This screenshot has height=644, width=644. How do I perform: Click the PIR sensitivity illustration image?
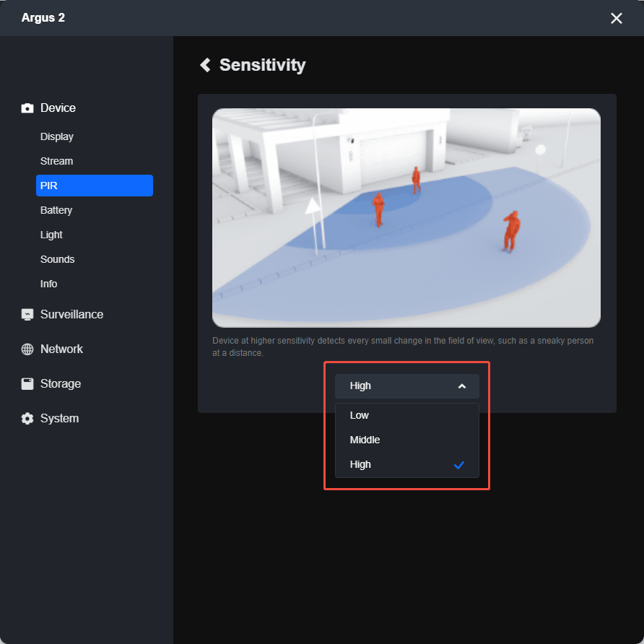click(406, 218)
